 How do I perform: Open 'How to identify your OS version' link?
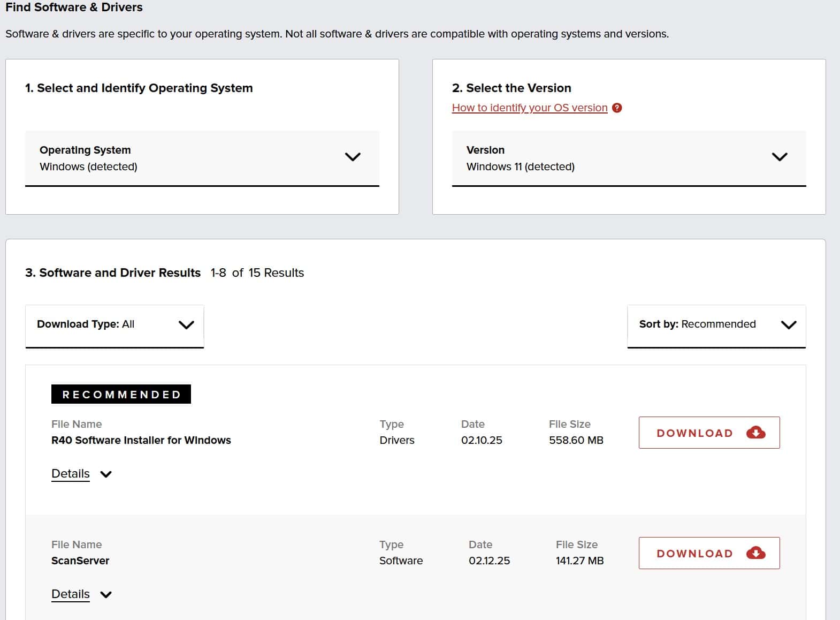point(529,108)
